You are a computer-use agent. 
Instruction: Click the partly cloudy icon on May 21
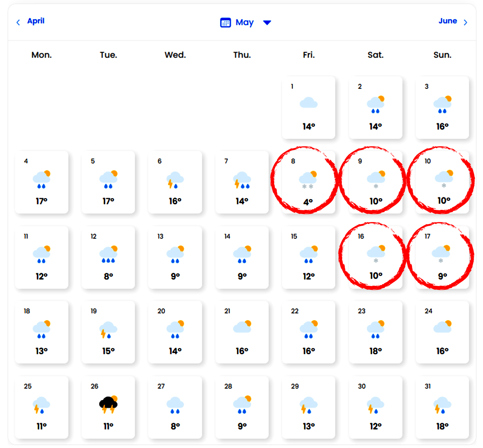coord(242,326)
